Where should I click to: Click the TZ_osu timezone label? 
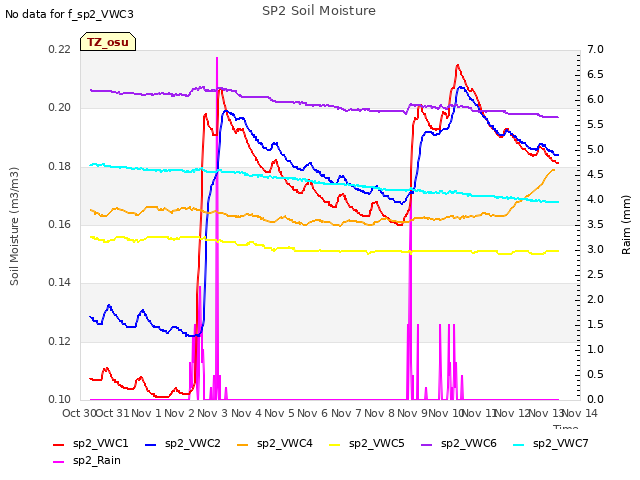pyautogui.click(x=108, y=42)
